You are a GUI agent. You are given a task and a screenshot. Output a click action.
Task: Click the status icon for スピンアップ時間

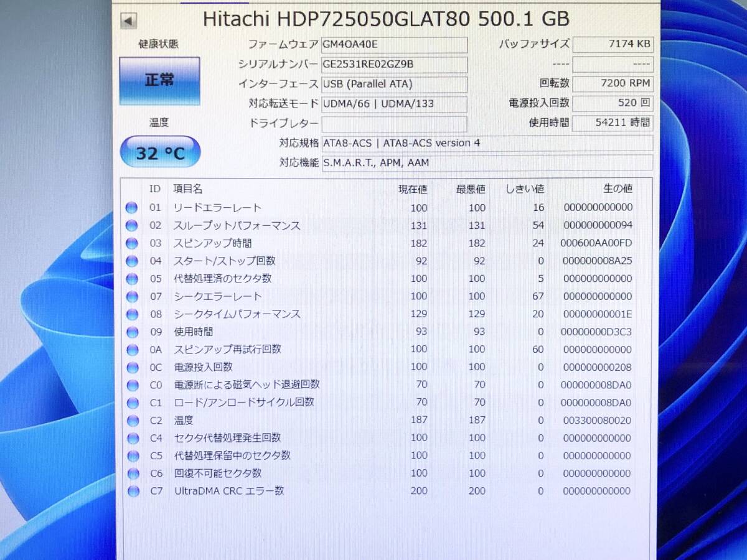[132, 243]
